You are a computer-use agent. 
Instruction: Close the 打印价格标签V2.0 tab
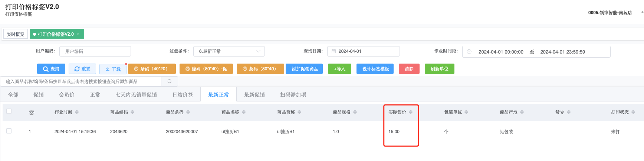click(78, 34)
